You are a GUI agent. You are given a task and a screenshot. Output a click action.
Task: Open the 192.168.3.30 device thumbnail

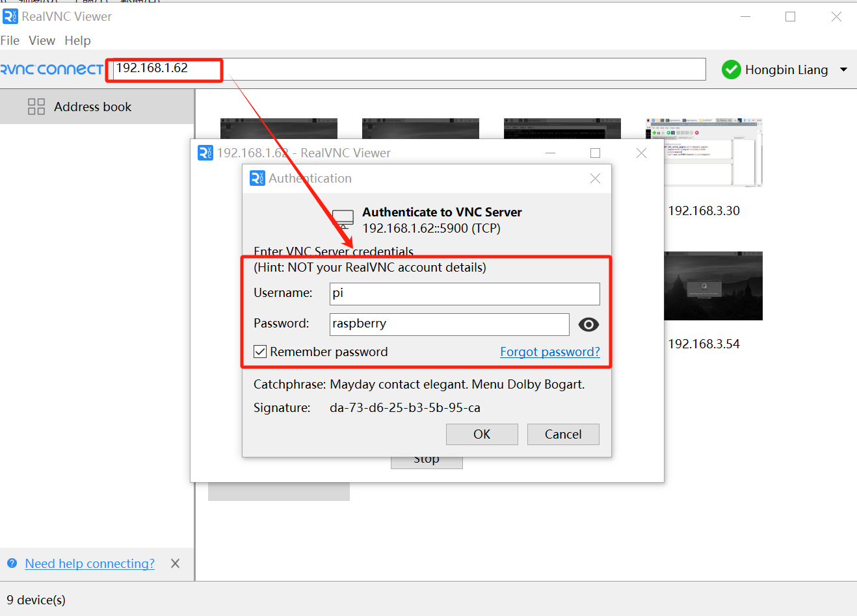(x=704, y=153)
